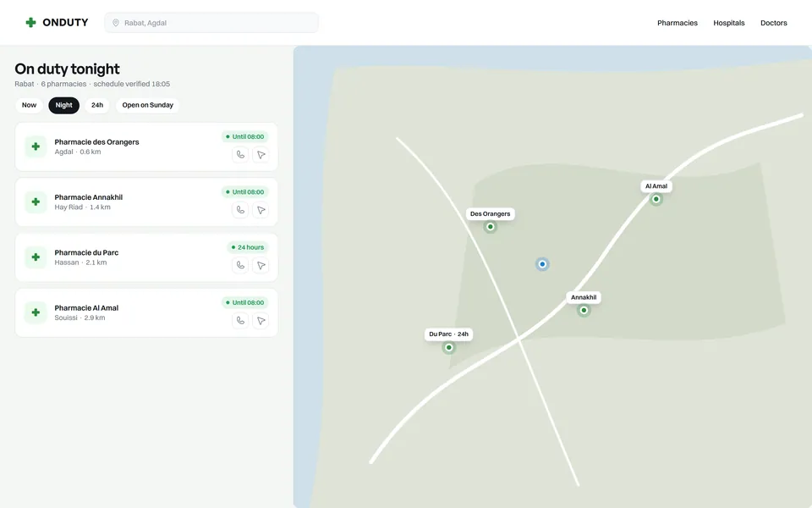Open the Hospitals nav item
The image size is (812, 508).
click(728, 23)
